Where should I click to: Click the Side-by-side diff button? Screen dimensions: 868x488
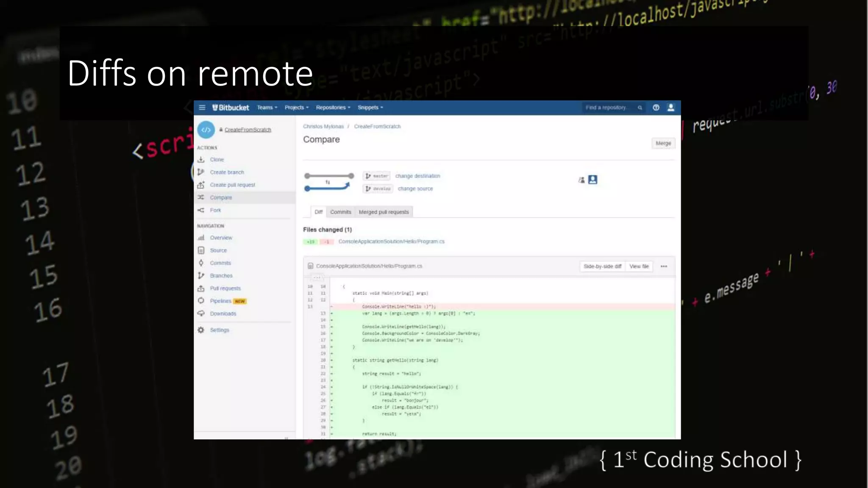pos(602,266)
